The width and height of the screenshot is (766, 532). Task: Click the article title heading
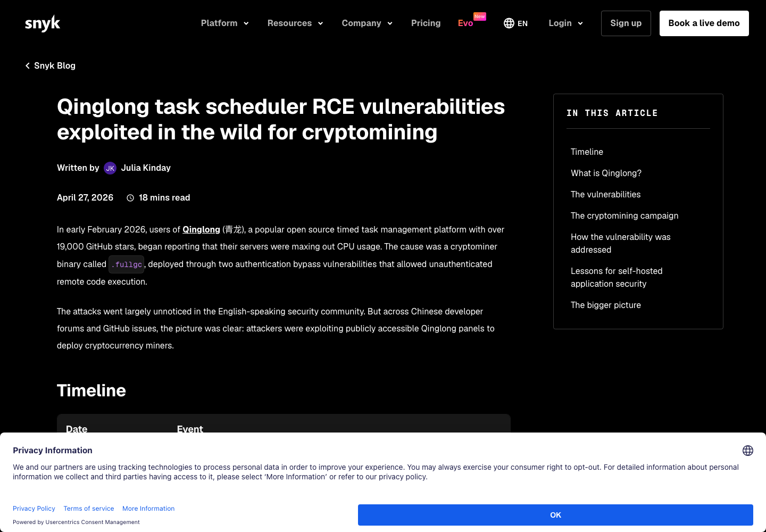click(x=281, y=119)
